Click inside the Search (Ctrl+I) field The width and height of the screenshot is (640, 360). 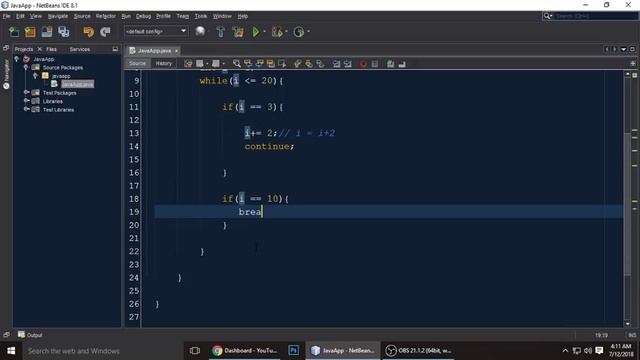[596, 16]
